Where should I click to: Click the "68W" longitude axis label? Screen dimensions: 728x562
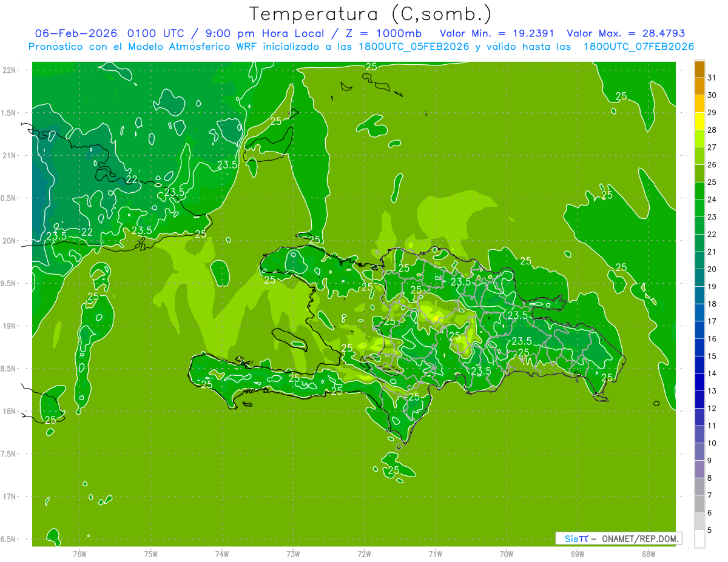[649, 554]
